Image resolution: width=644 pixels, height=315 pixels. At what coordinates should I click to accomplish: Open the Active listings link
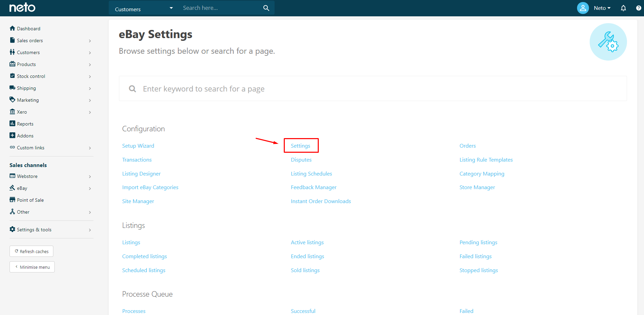point(307,242)
